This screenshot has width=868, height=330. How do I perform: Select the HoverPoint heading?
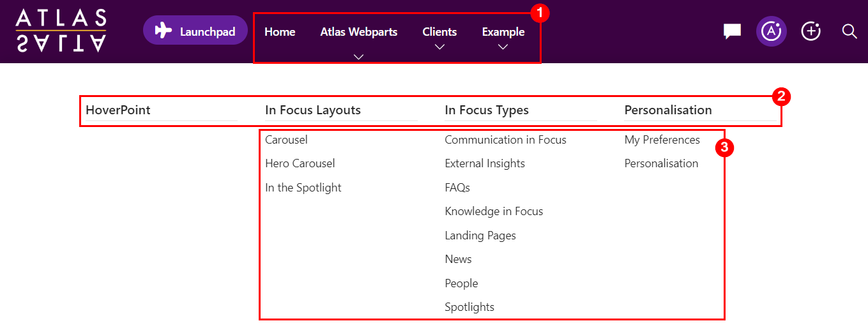click(x=118, y=110)
